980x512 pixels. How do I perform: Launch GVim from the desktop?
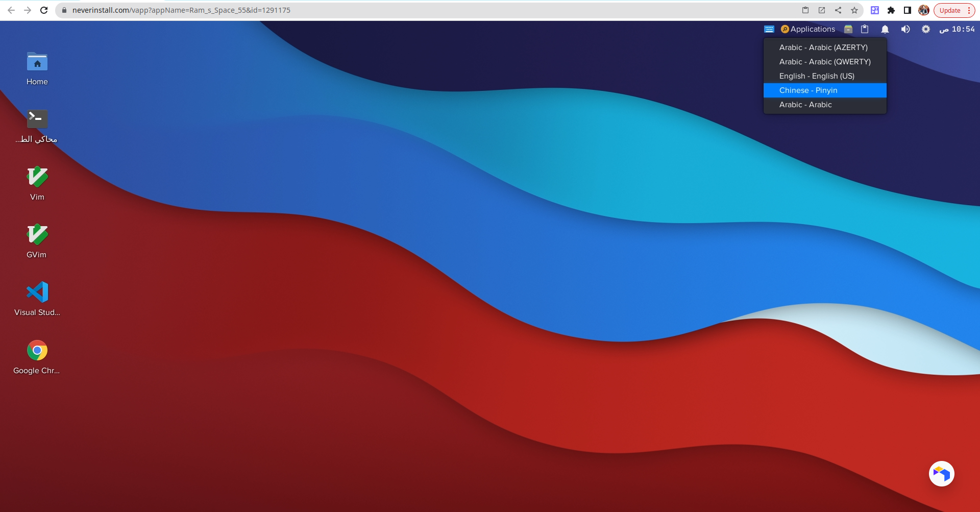point(37,235)
